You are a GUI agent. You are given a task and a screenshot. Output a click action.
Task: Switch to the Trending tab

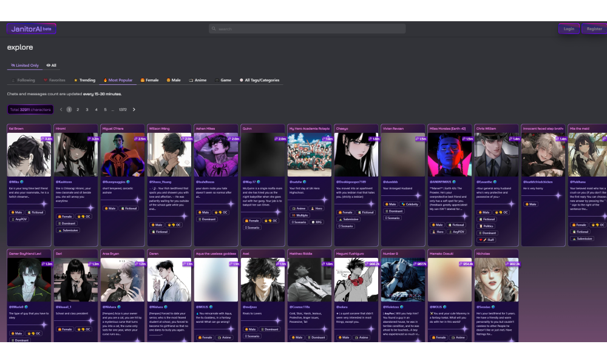click(84, 80)
